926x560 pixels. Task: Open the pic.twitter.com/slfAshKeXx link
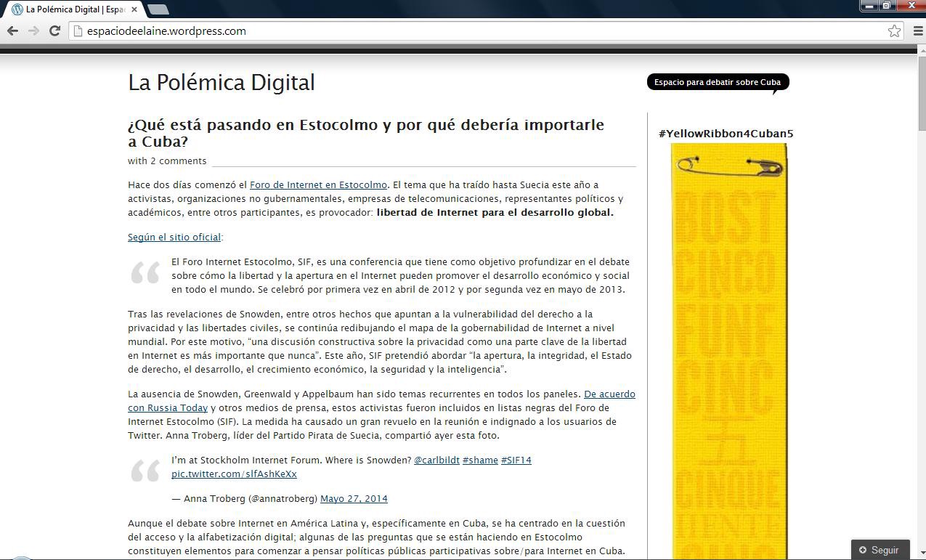click(234, 474)
